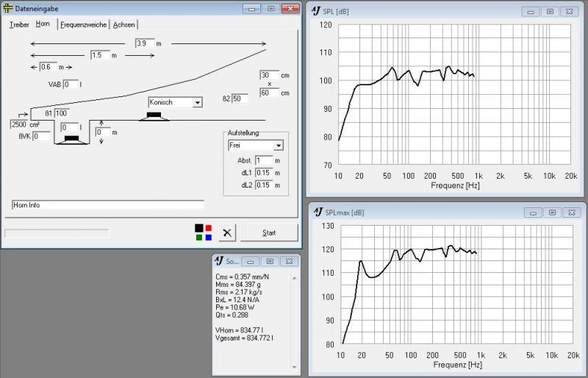Click the SPLmax [dB] window AJ icon

[318, 212]
